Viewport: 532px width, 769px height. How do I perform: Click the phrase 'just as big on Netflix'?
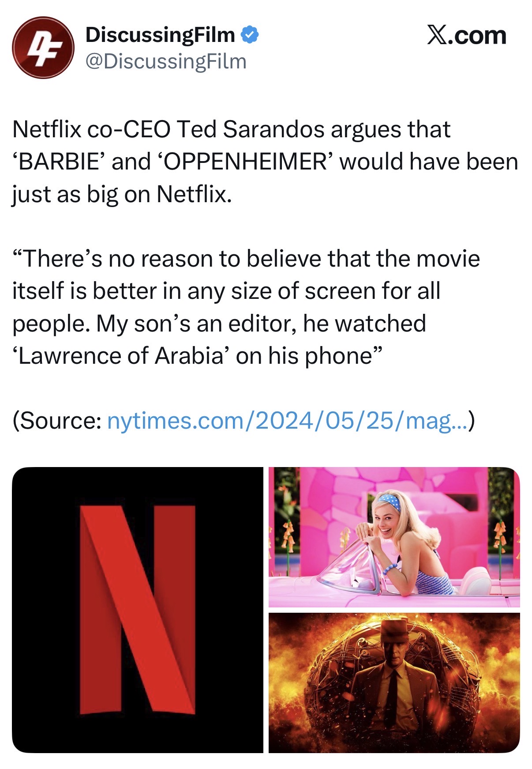[121, 194]
